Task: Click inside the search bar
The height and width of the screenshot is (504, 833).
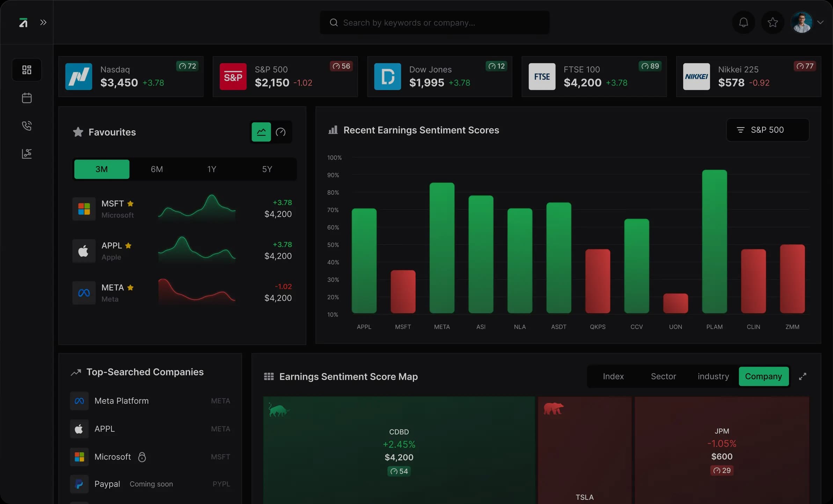Action: (x=434, y=22)
